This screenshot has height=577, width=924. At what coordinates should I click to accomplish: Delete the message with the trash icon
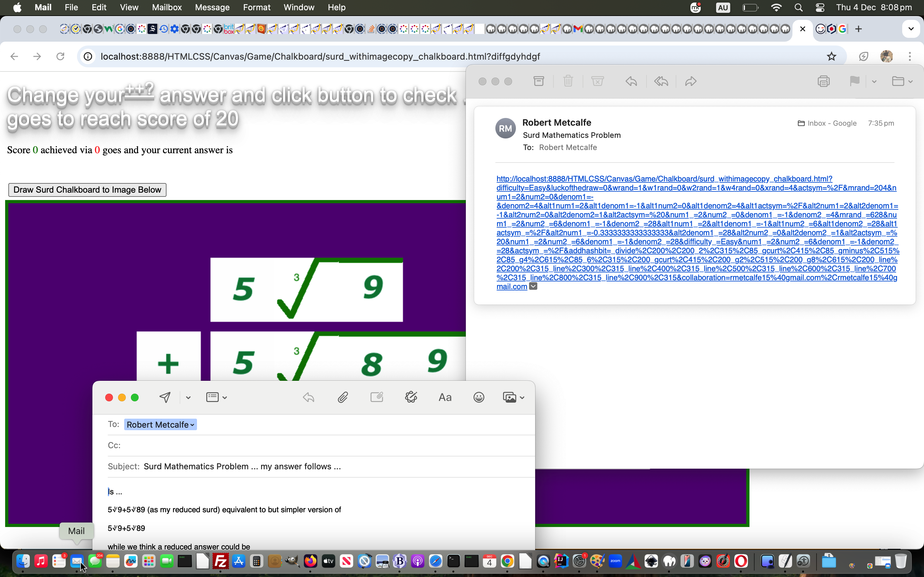coord(568,81)
